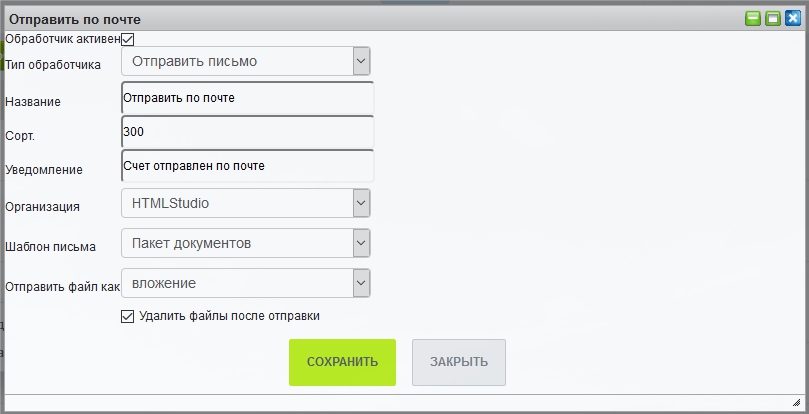Toggle the 'Обработчик активен' checkbox
This screenshot has height=414, width=809.
(x=127, y=39)
